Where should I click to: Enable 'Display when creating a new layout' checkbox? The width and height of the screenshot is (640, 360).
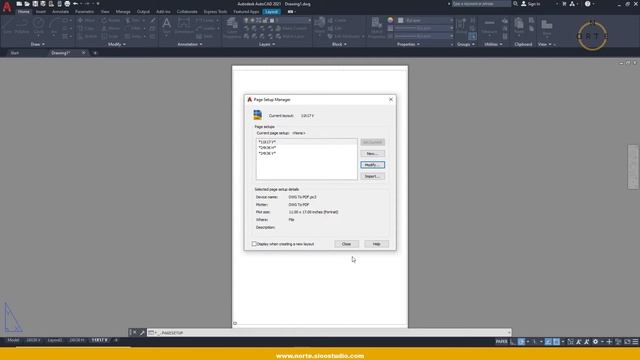point(254,244)
